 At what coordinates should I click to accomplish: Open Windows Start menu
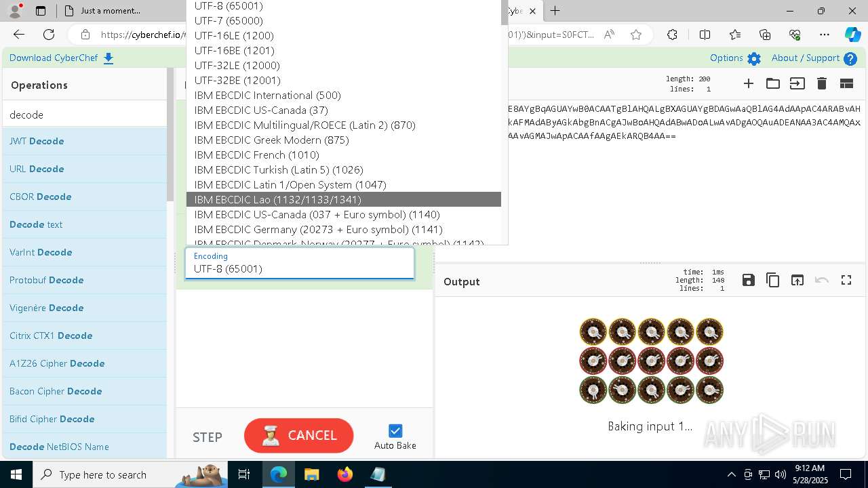(x=16, y=474)
